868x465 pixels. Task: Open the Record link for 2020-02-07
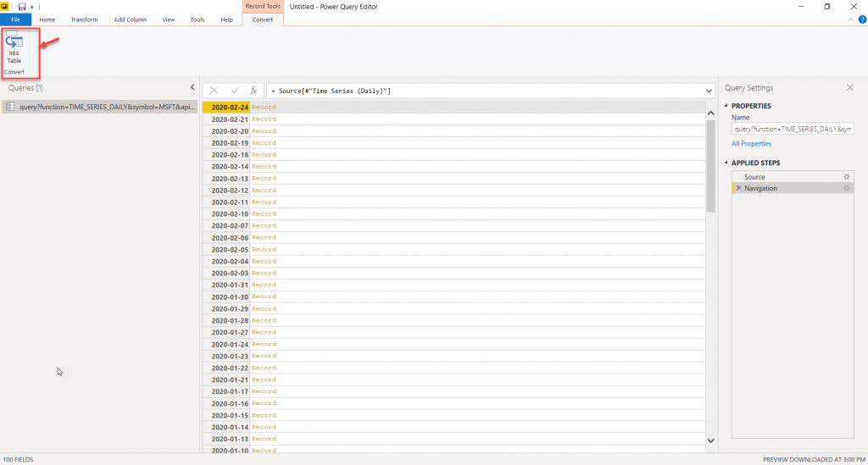[264, 225]
